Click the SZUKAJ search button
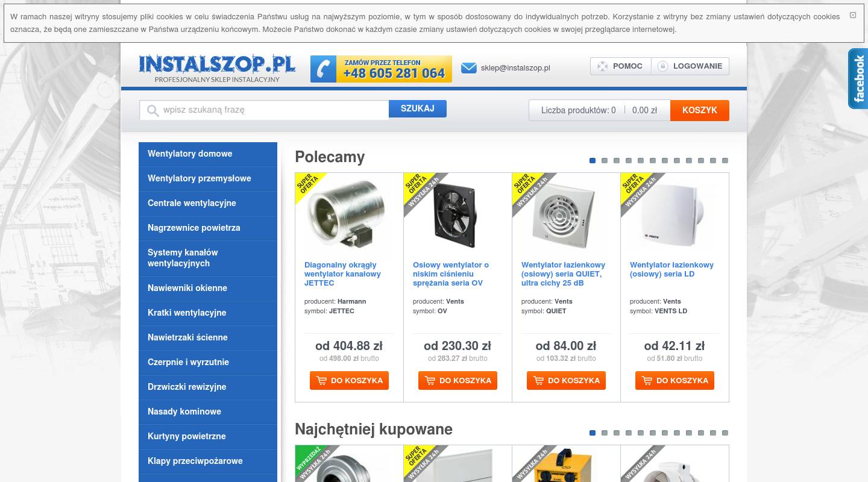868x482 pixels. (418, 108)
